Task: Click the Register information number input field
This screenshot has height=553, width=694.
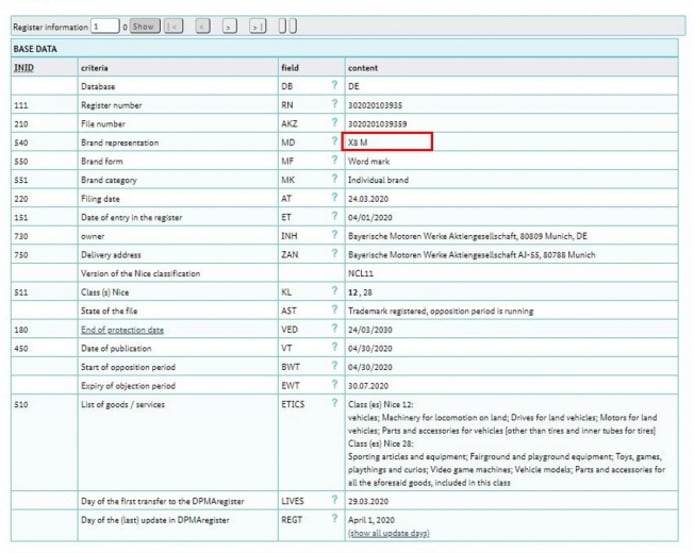Action: point(105,27)
